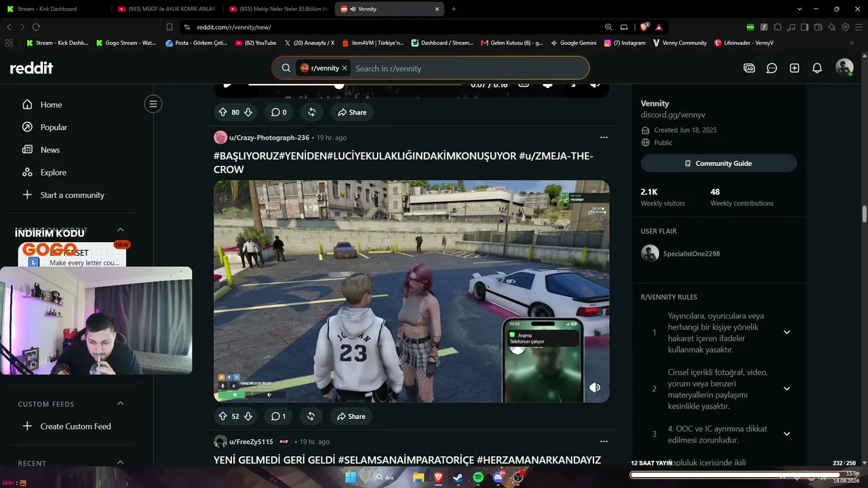Screen dimensions: 868x488
Task: Downvote the post with 80 votes
Action: [248, 112]
